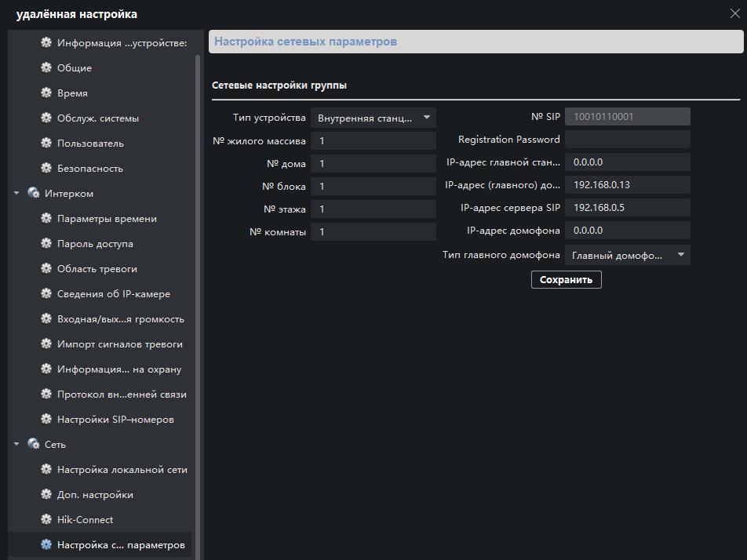Click the Интерком group icon

click(x=34, y=194)
